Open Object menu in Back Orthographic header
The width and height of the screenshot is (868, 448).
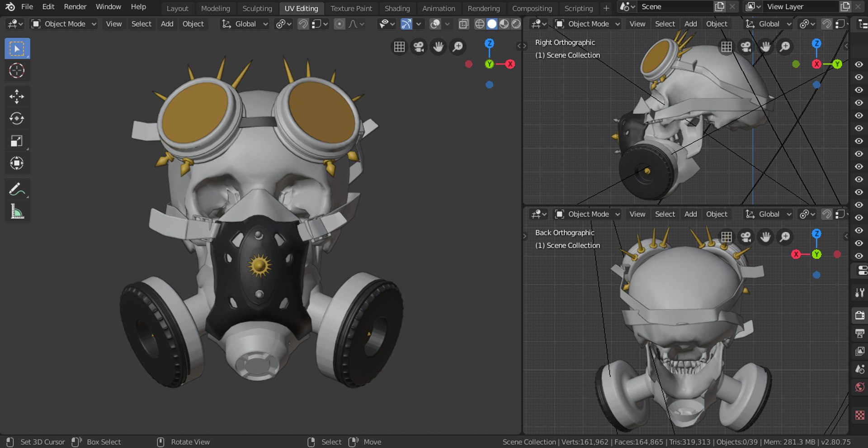coord(717,214)
